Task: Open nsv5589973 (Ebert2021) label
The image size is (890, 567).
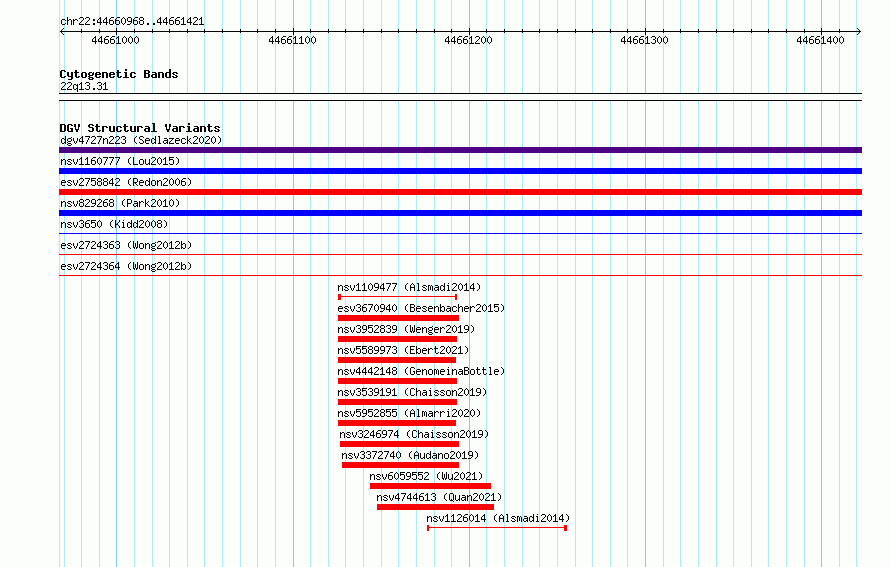Action: pyautogui.click(x=403, y=350)
